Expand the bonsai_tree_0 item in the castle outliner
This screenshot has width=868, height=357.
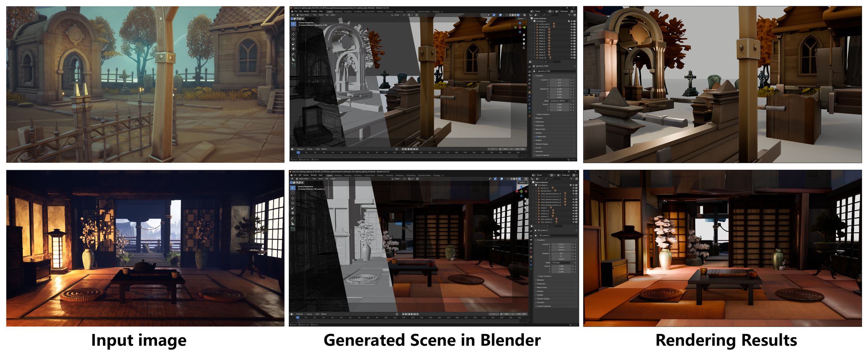click(x=536, y=191)
